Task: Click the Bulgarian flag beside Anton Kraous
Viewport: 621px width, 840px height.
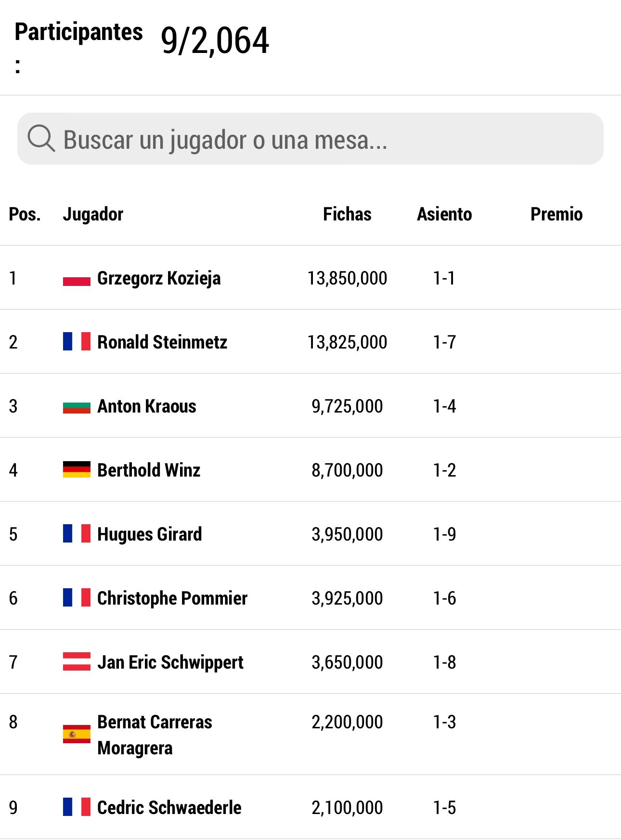Action: click(x=77, y=405)
